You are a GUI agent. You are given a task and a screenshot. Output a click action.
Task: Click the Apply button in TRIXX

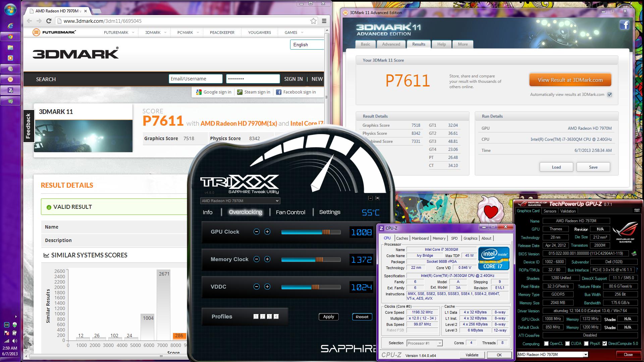(x=328, y=317)
